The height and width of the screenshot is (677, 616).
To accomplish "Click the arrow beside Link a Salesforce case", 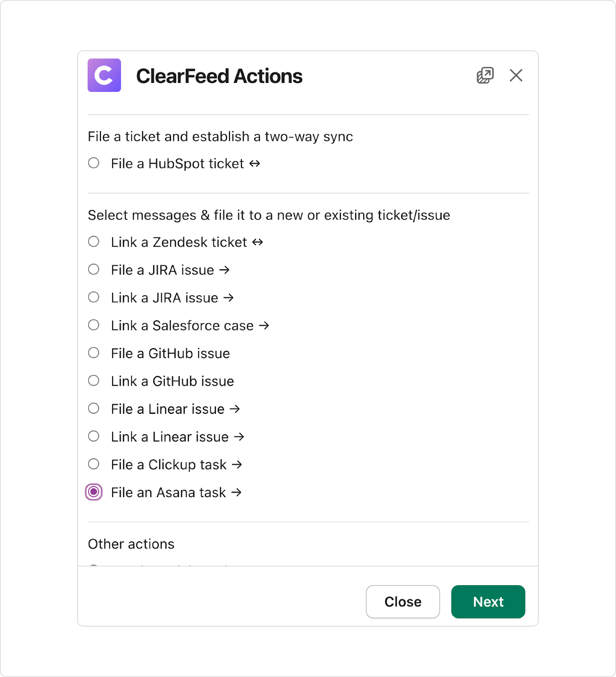I will [264, 325].
